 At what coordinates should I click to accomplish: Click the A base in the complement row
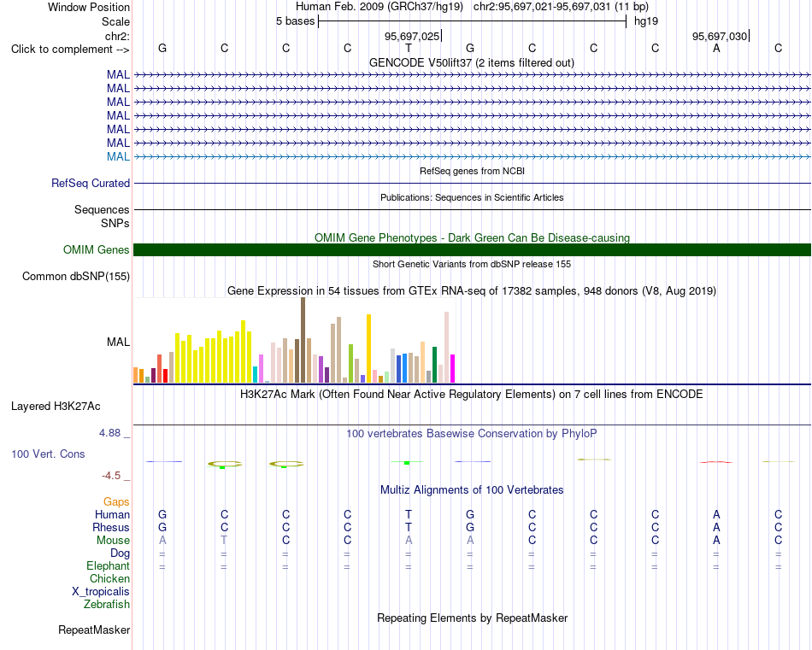[x=716, y=48]
